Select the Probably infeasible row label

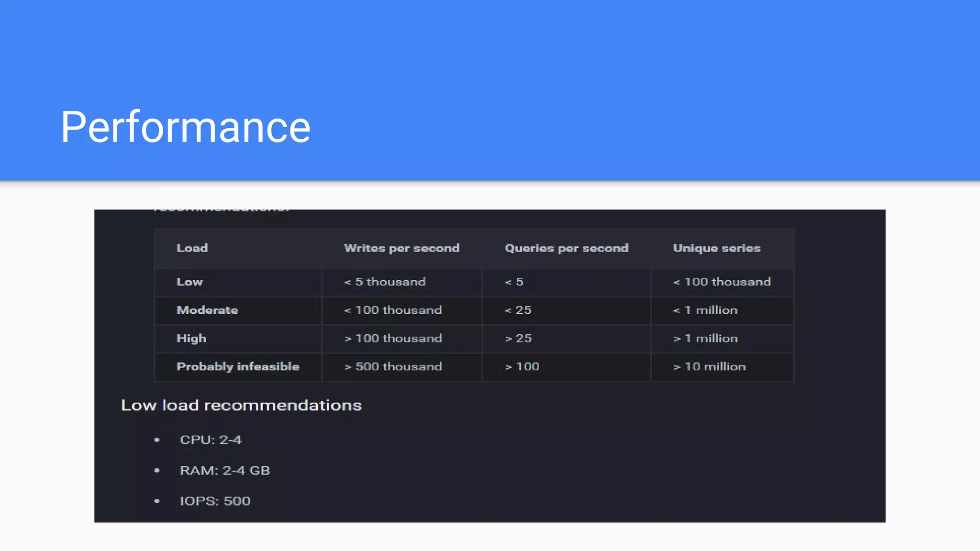click(x=237, y=367)
